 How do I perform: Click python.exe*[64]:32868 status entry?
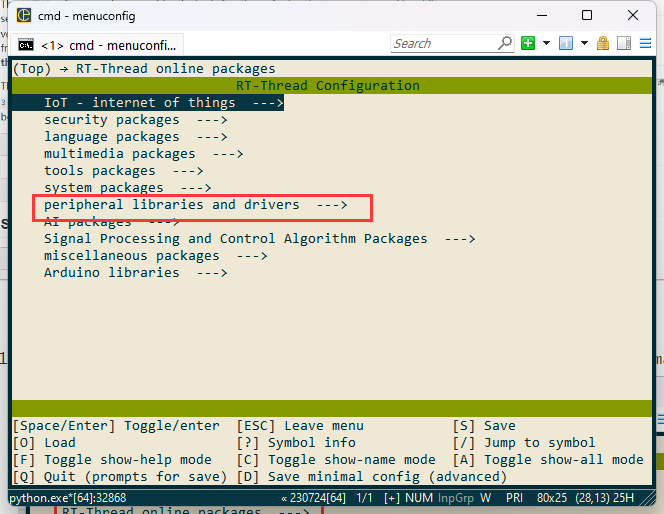point(68,498)
